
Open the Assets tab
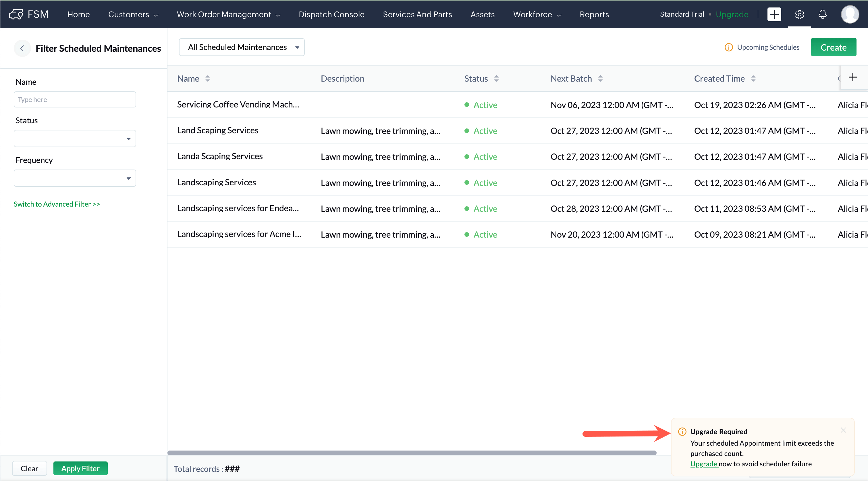click(482, 14)
